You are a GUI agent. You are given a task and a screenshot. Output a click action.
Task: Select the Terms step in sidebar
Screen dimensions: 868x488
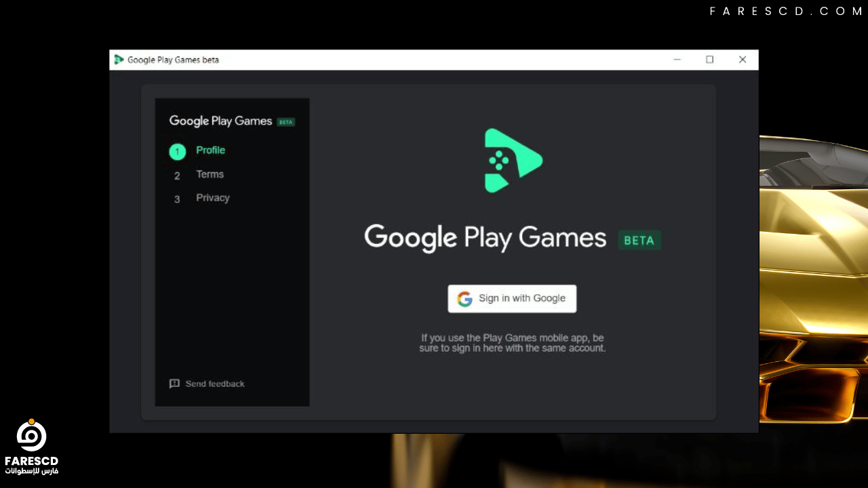coord(210,174)
